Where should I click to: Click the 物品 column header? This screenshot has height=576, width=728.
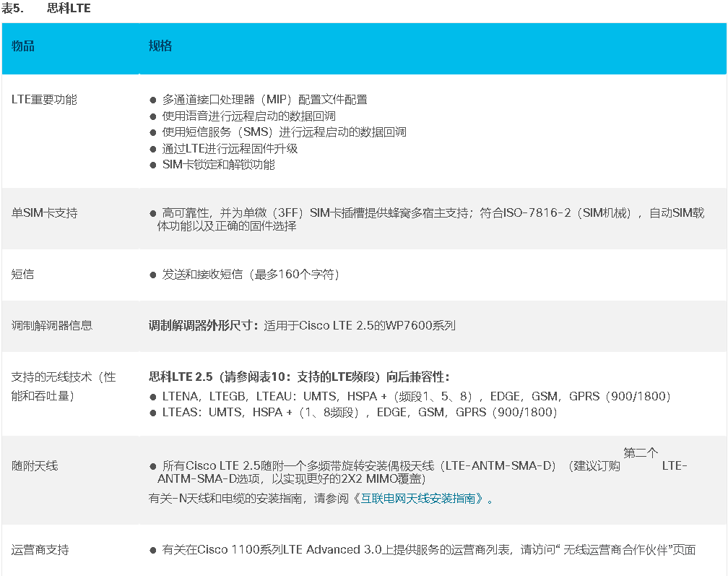coord(23,46)
